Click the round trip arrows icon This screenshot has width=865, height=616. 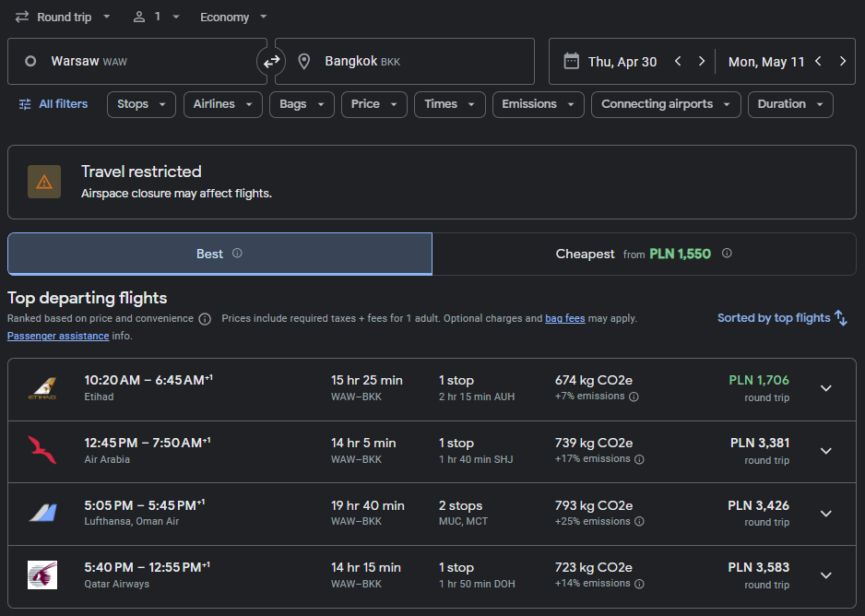point(22,18)
